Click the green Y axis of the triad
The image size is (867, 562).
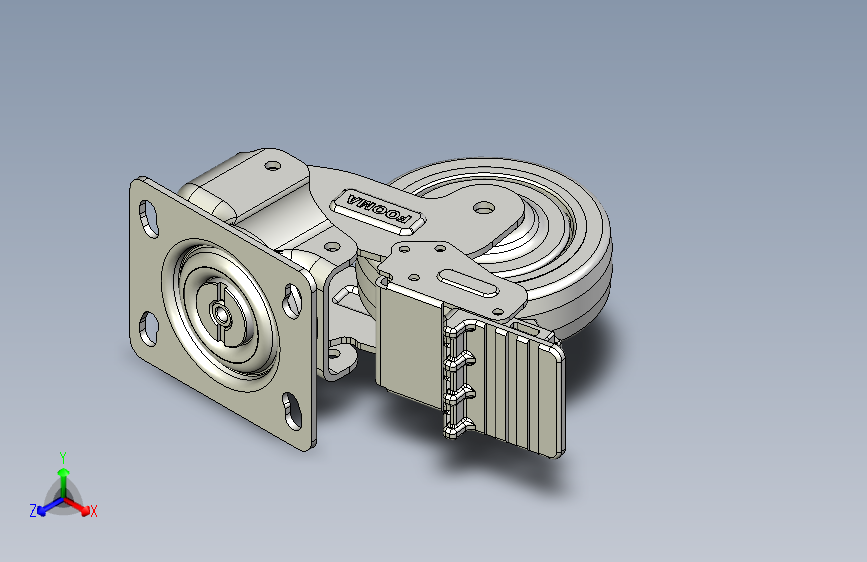click(63, 478)
